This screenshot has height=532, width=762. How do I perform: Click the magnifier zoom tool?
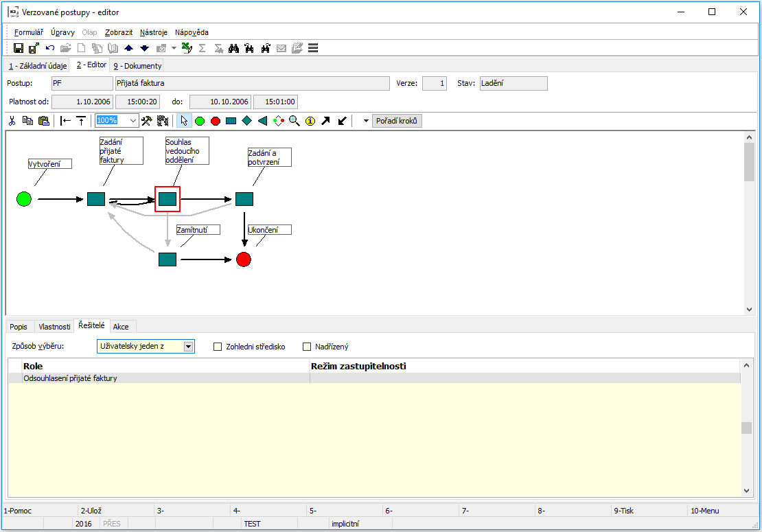point(295,121)
